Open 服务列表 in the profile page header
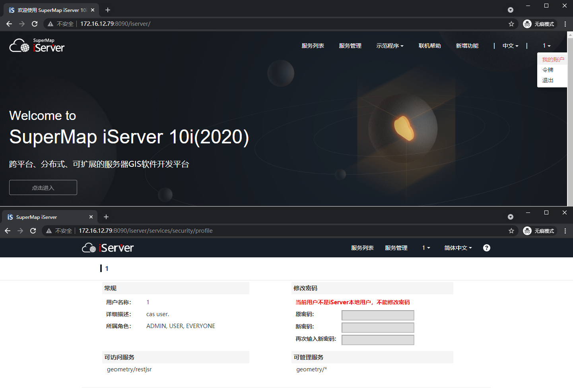Image resolution: width=573 pixels, height=392 pixels. (x=362, y=248)
